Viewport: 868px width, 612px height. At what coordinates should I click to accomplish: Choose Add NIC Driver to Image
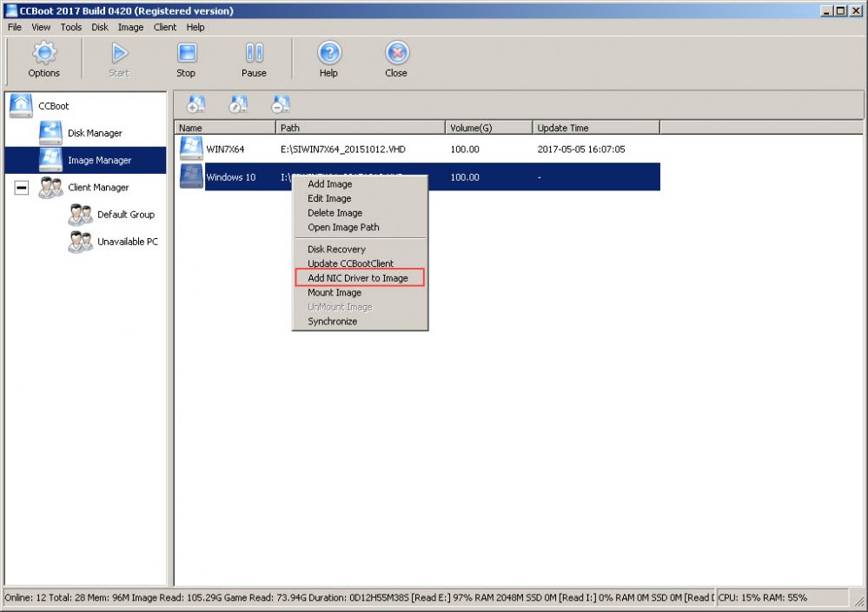360,278
